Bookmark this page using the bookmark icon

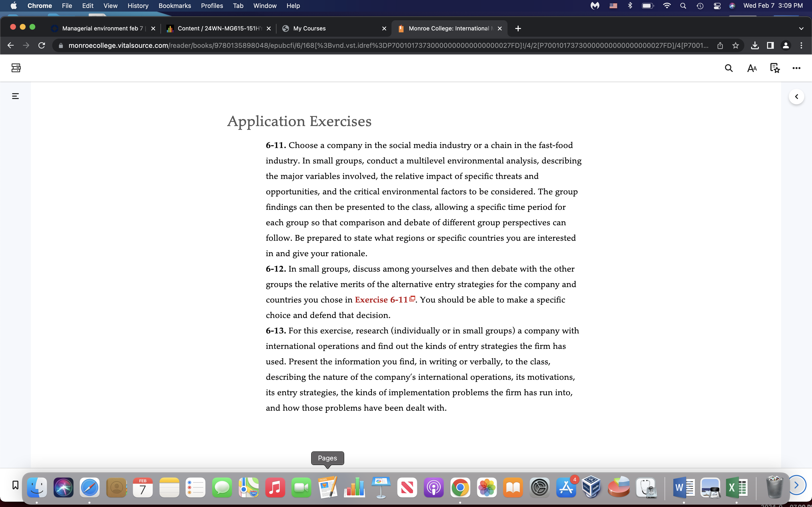coord(15,485)
